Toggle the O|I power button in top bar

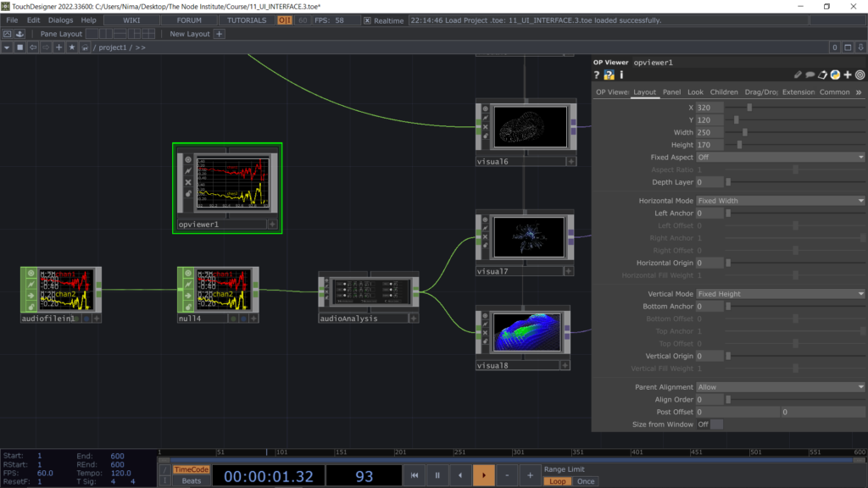point(285,20)
